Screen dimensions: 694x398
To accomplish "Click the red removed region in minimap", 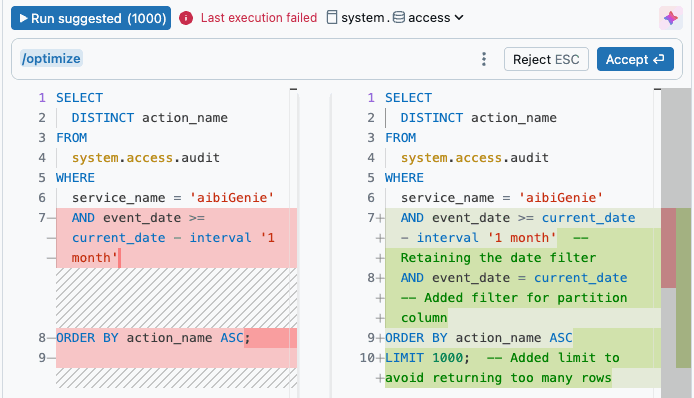I will point(668,248).
